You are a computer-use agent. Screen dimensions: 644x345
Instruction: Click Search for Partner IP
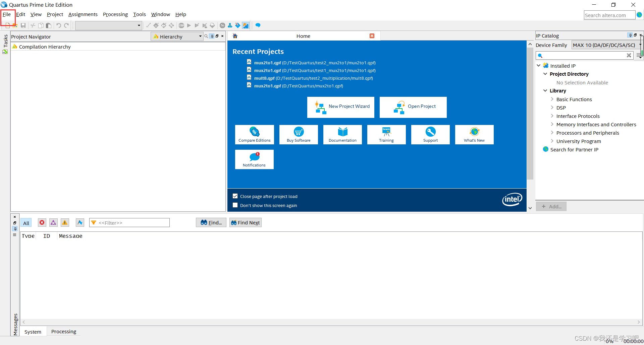[574, 149]
